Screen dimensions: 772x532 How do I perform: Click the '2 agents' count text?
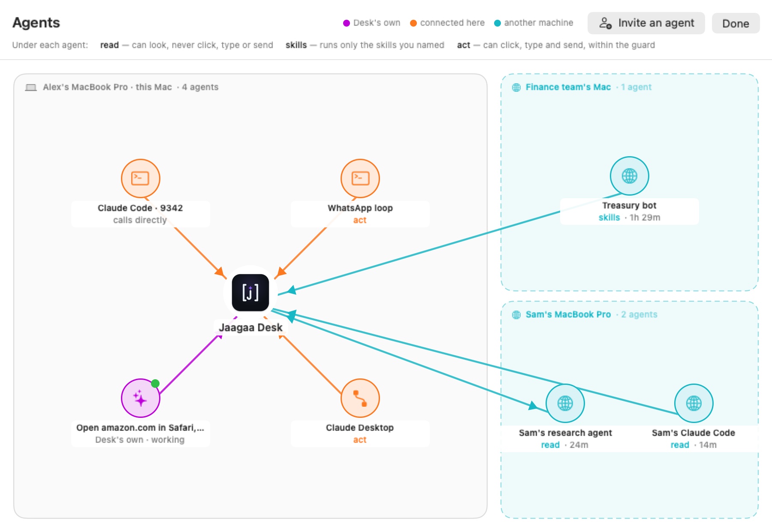click(x=639, y=314)
